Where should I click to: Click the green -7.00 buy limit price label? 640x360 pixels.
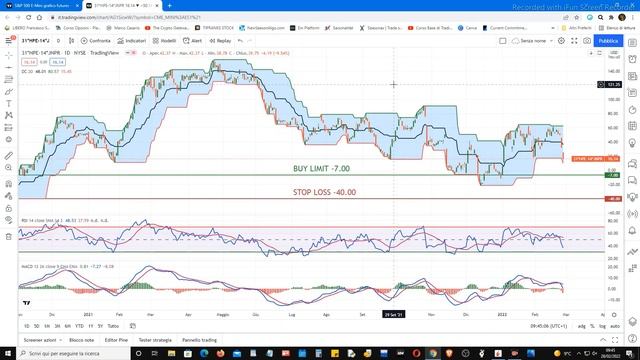(x=612, y=175)
